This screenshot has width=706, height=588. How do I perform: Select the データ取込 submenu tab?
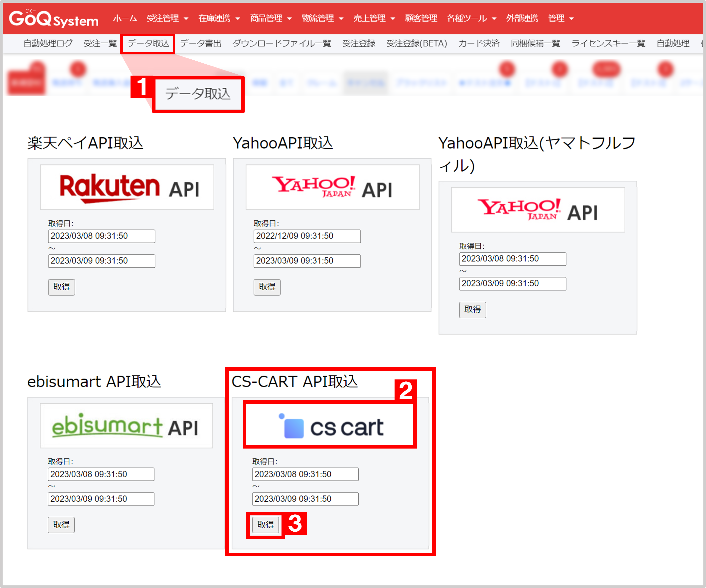pos(148,43)
